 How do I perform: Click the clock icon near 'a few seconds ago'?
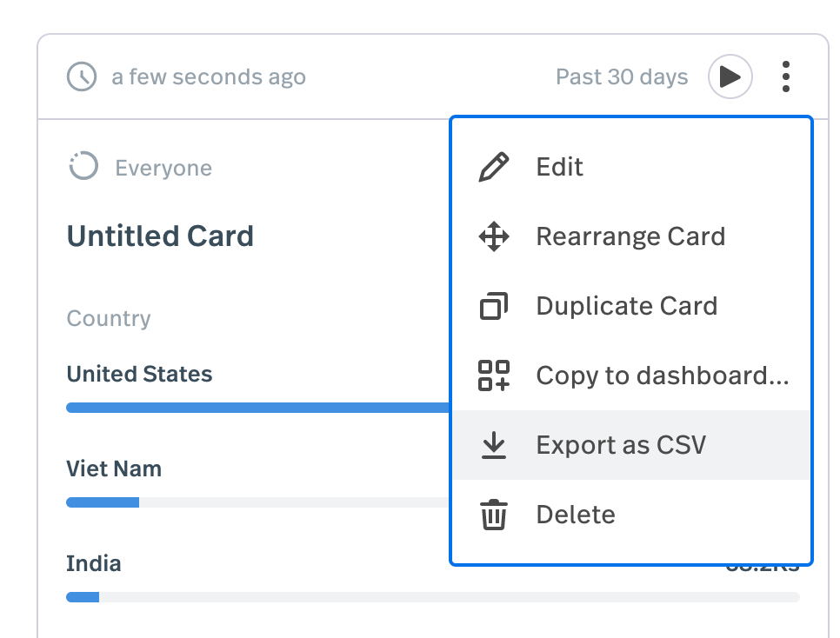click(81, 76)
